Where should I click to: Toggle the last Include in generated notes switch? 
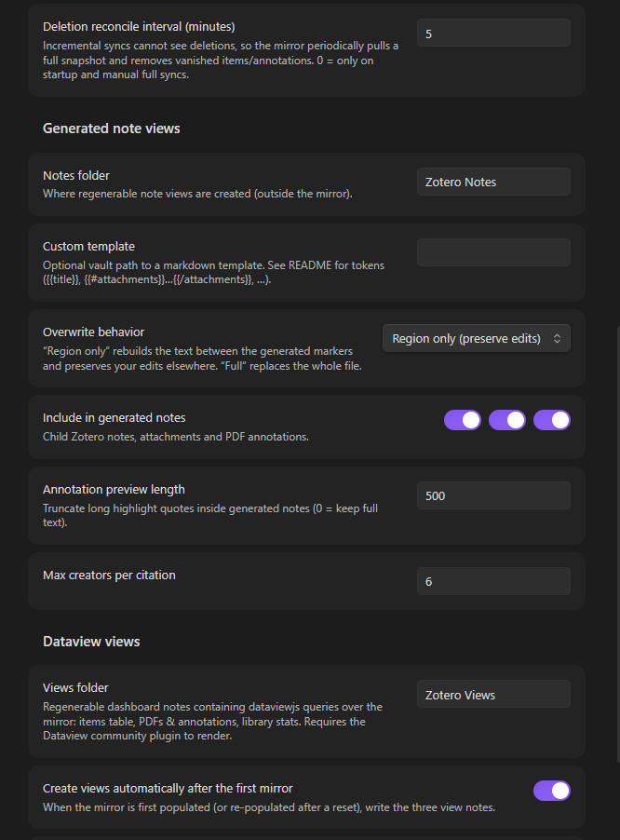pos(552,420)
